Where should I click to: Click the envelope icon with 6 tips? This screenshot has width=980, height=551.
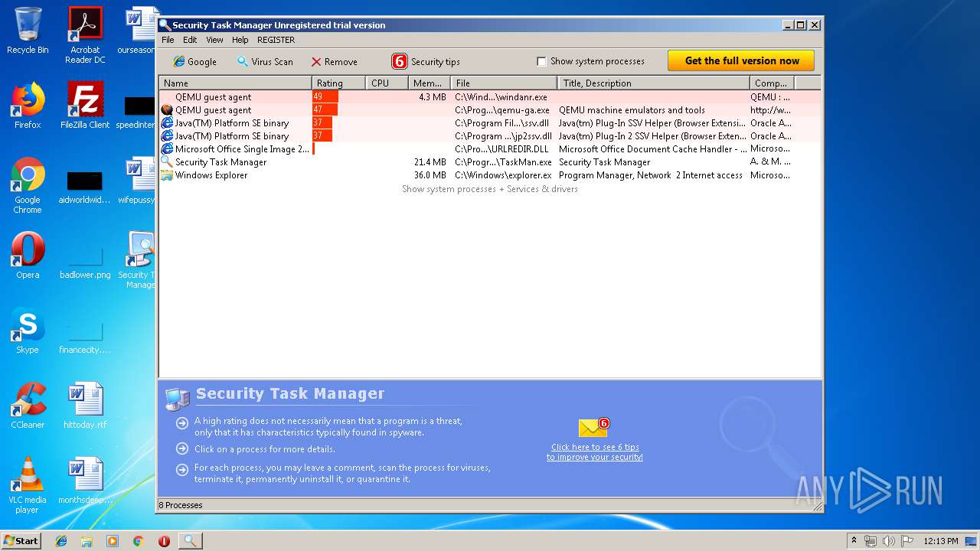click(x=593, y=428)
